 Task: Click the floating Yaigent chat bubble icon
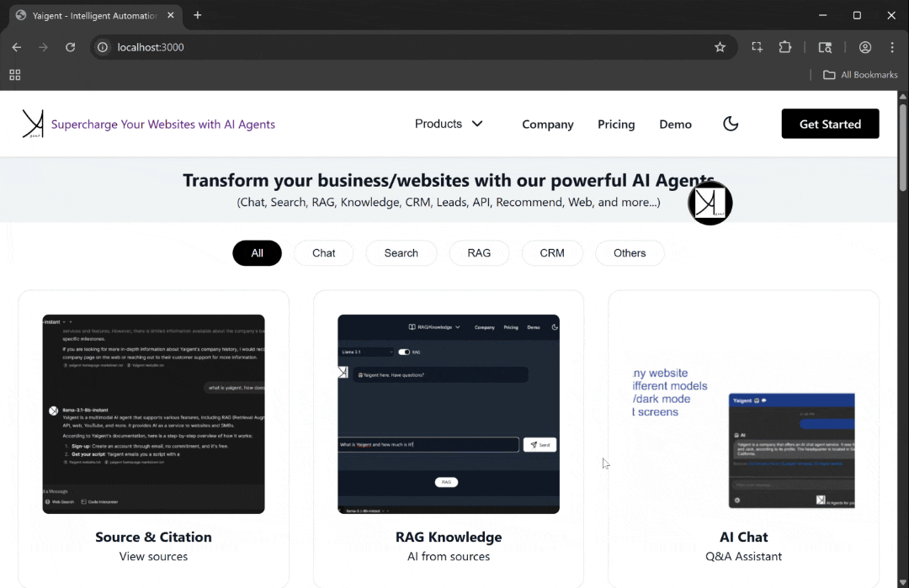click(710, 203)
